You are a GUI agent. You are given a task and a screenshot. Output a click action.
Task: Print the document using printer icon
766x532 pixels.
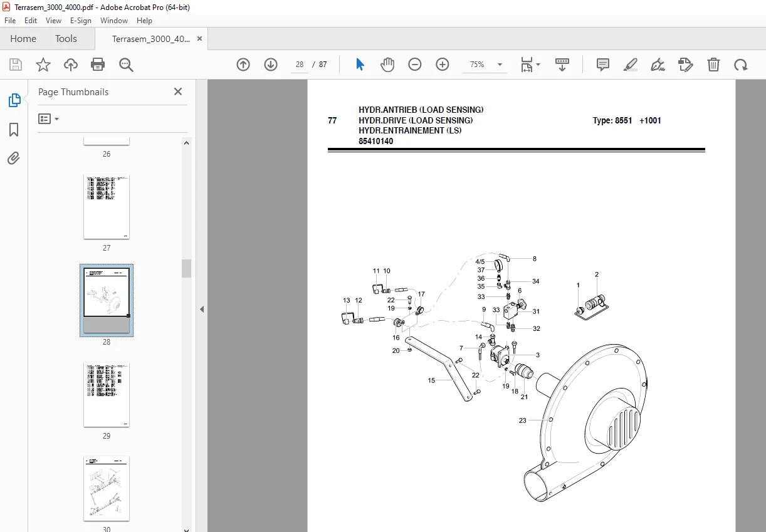(x=98, y=65)
